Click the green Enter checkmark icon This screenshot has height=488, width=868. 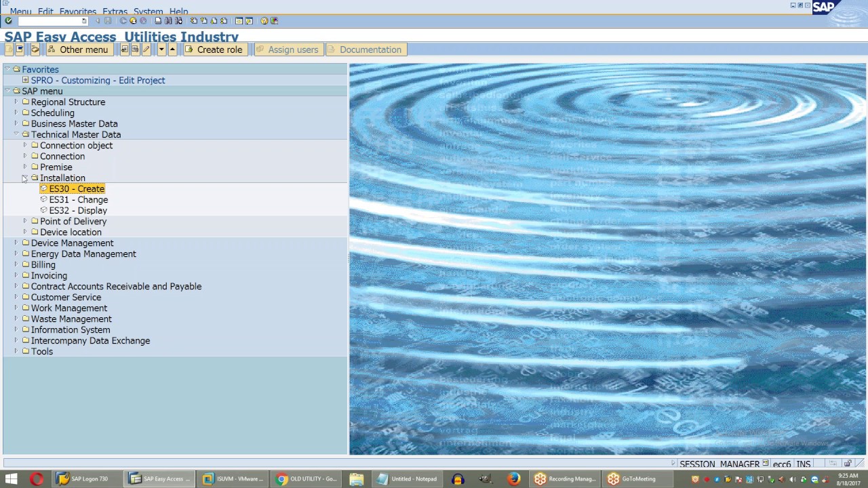(8, 21)
